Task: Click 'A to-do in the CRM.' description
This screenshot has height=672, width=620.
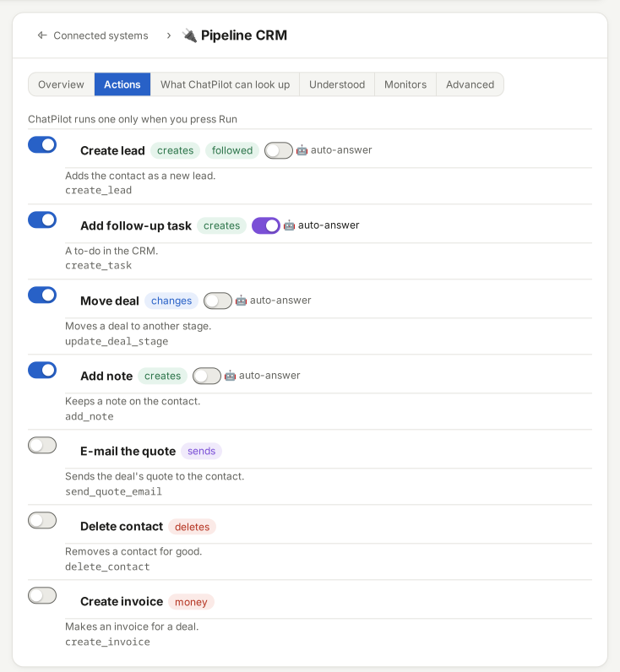Action: [111, 251]
